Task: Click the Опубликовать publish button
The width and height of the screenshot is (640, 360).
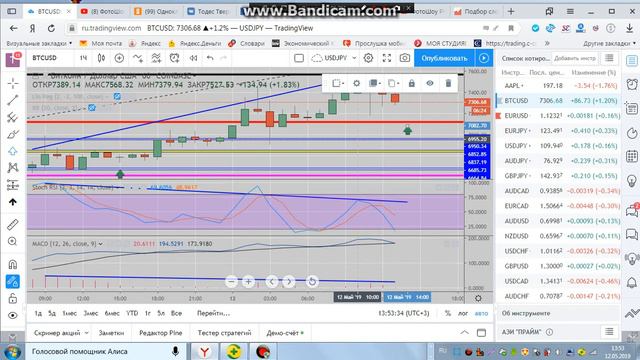Action: click(444, 58)
